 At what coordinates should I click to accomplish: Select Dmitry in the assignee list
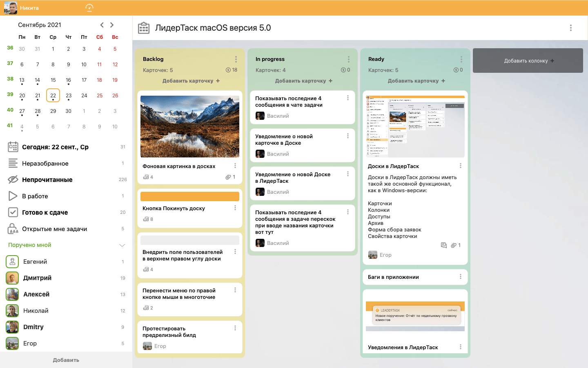tap(66, 327)
